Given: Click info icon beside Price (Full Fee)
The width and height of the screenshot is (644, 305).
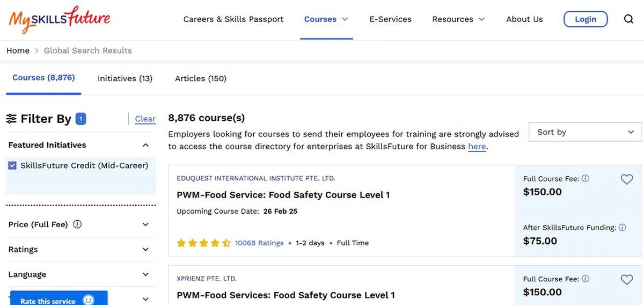Looking at the screenshot, I should coord(77,224).
